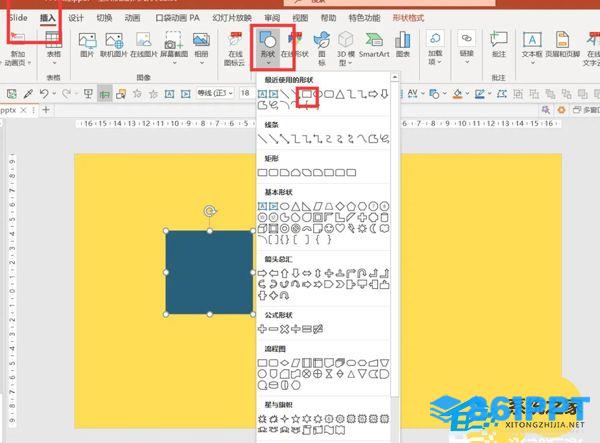Pick the triangle in recently used shapes
600x443 pixels.
tap(340, 94)
